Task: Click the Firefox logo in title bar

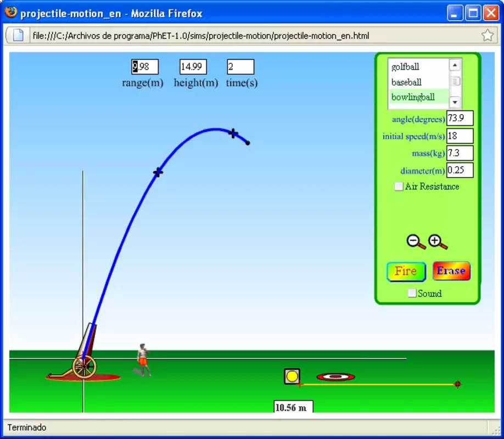Action: click(x=10, y=13)
